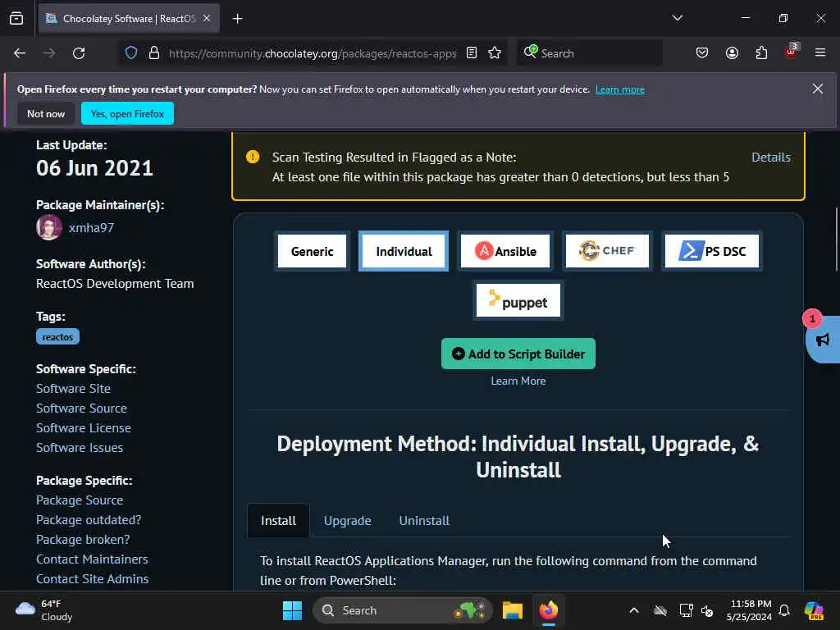Show hidden system tray icons
Image resolution: width=840 pixels, height=630 pixels.
coord(634,610)
